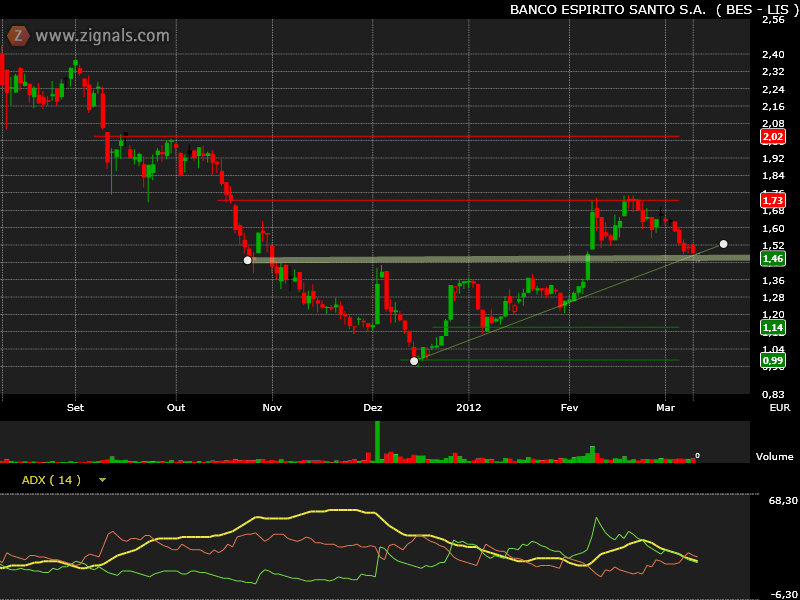Click the red 2,02 resistance price tag
The width and height of the screenshot is (800, 600).
772,137
